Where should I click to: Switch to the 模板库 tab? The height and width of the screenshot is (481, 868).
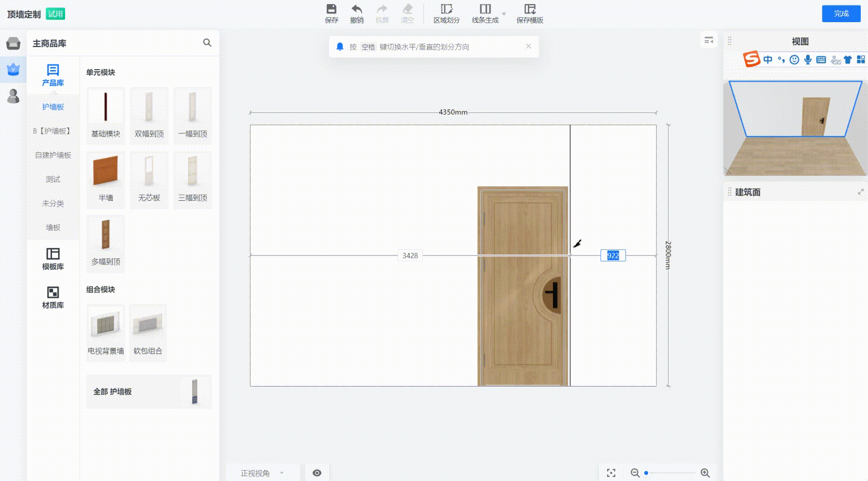(53, 259)
